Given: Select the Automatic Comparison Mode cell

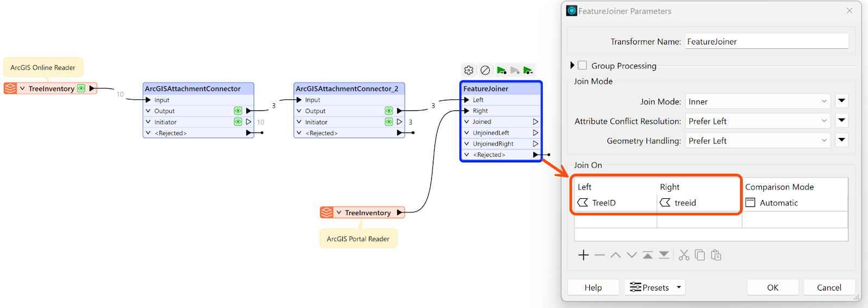Looking at the screenshot, I should point(795,203).
